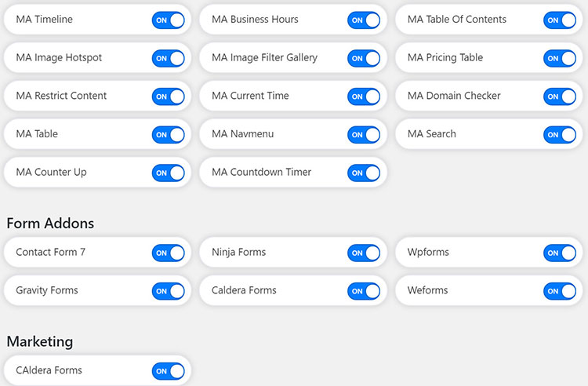Image resolution: width=588 pixels, height=386 pixels.
Task: Switch off Gravity Forms toggle
Action: click(x=169, y=291)
